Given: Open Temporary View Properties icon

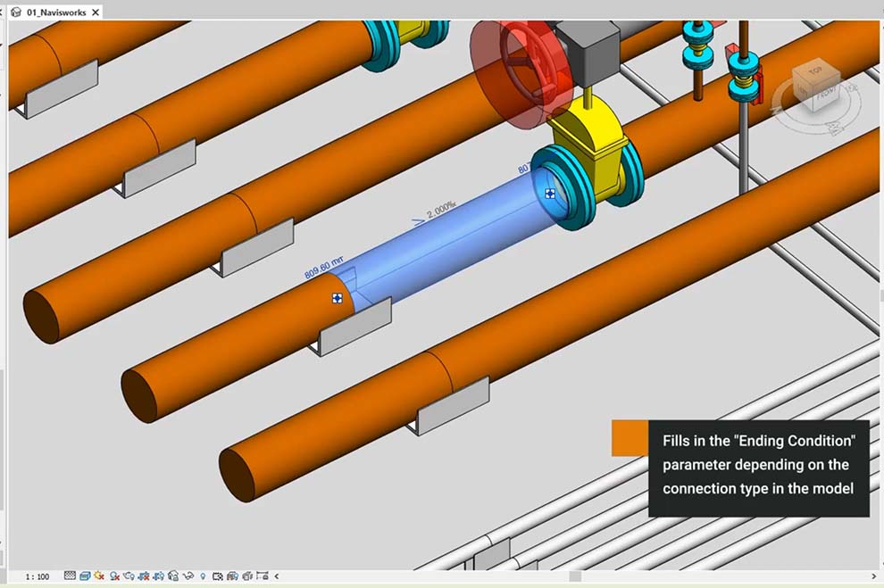Looking at the screenshot, I should (x=218, y=576).
